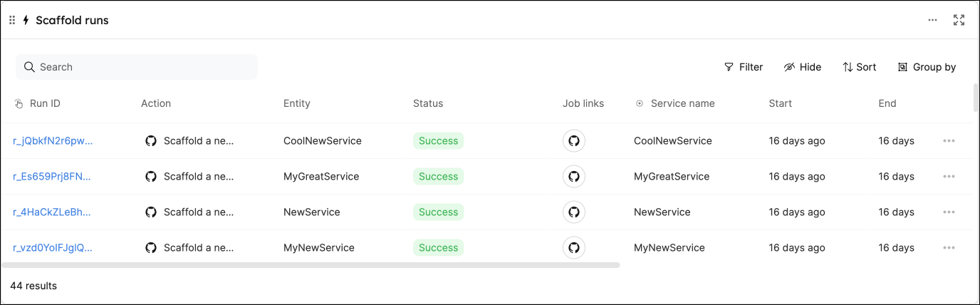Click the Success status badge for MyGreatService
This screenshot has width=980, height=305.
438,177
